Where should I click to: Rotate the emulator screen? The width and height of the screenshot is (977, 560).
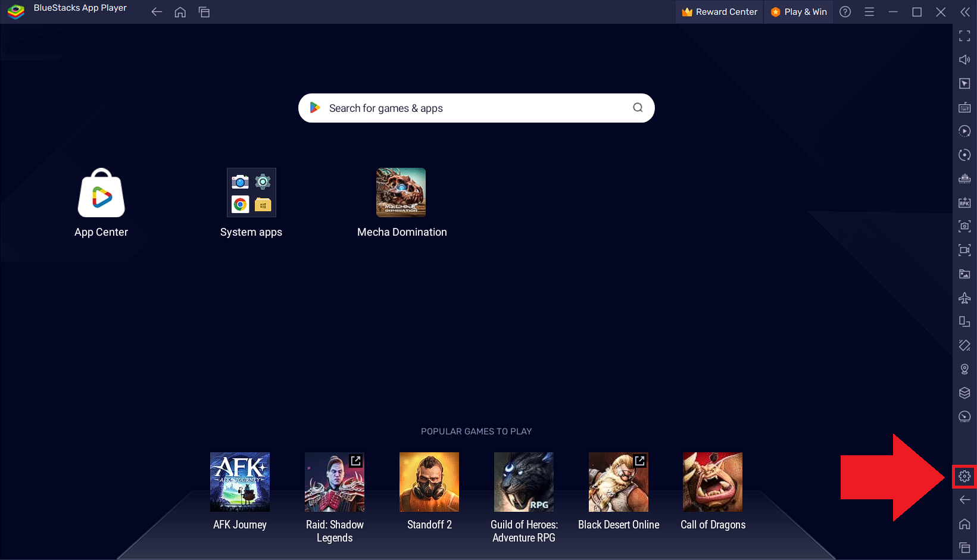(964, 155)
